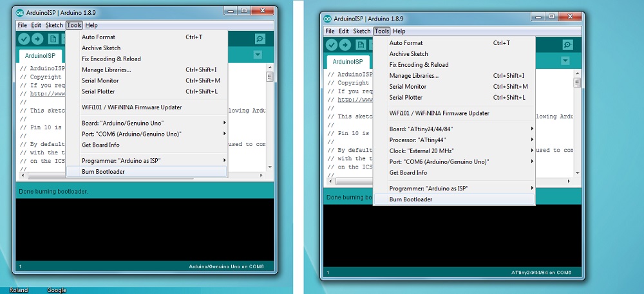Click Arduino logo in right window title bar
644x294 pixels.
coord(327,19)
